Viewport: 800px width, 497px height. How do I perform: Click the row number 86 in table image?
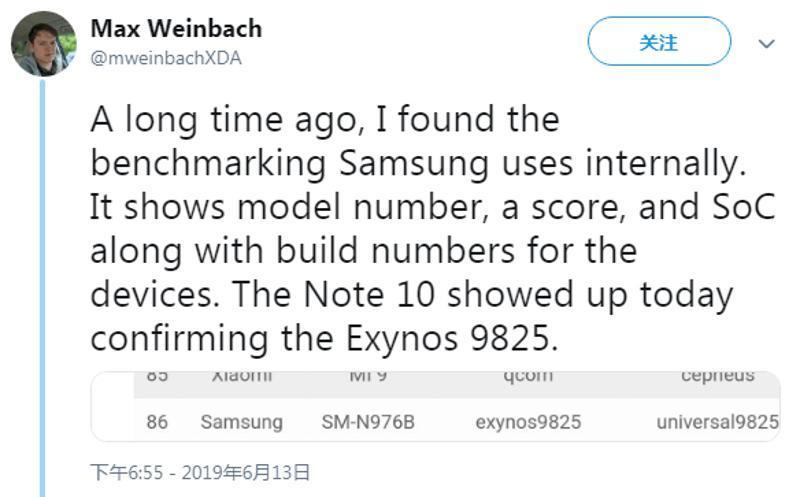157,422
